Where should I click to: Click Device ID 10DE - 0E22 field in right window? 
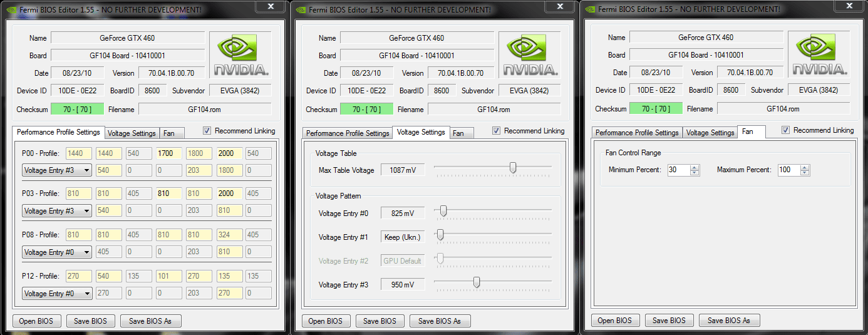click(656, 90)
